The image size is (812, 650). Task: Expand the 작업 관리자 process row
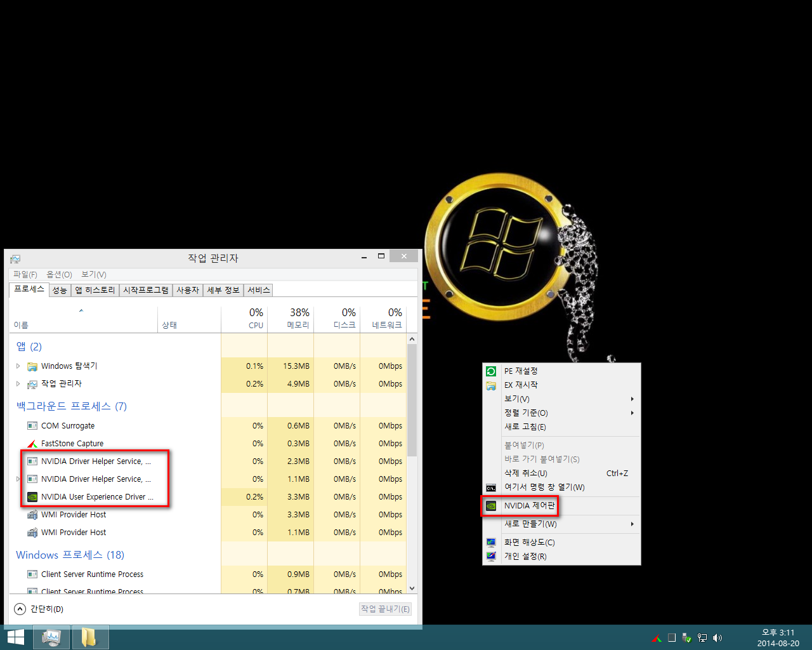[18, 384]
